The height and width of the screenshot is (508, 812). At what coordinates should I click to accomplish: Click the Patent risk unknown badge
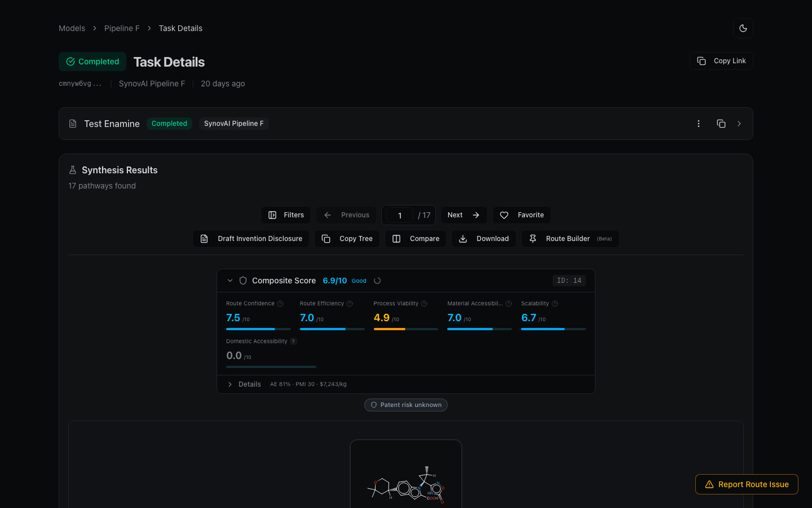406,405
